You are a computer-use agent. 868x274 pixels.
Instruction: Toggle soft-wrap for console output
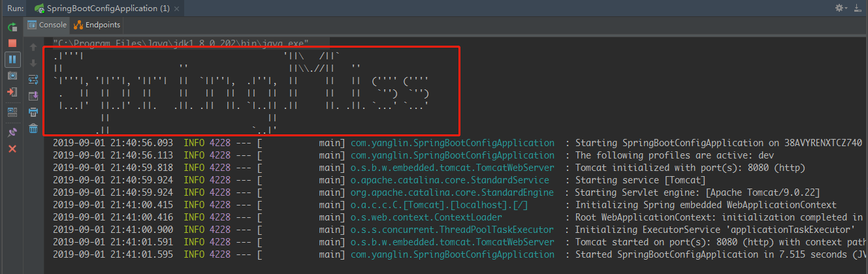[x=33, y=79]
